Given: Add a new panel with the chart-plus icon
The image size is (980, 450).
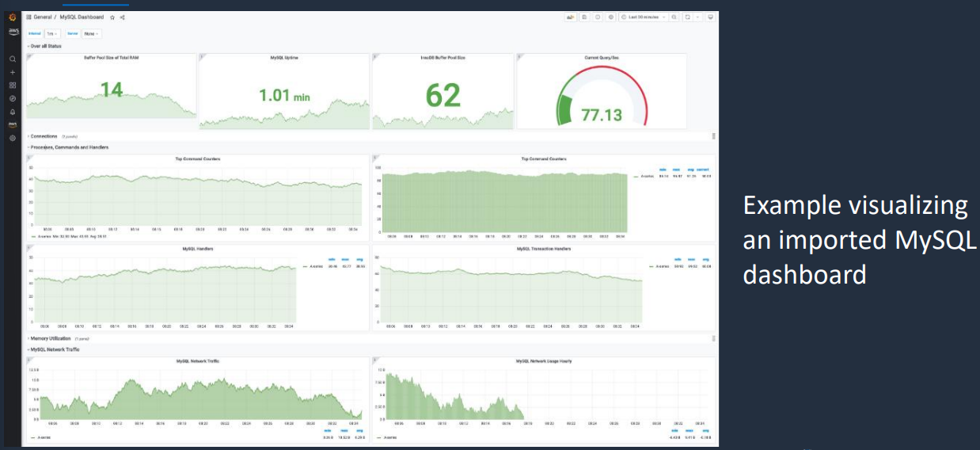Looking at the screenshot, I should [x=570, y=17].
